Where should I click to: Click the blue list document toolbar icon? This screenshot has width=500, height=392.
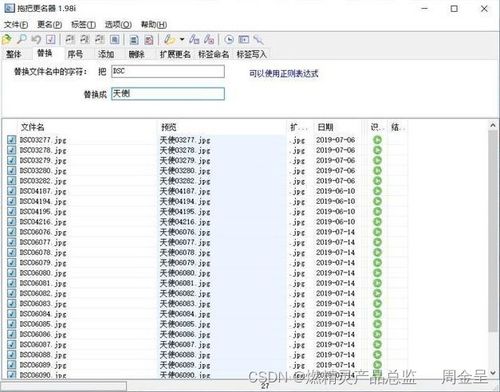point(134,40)
